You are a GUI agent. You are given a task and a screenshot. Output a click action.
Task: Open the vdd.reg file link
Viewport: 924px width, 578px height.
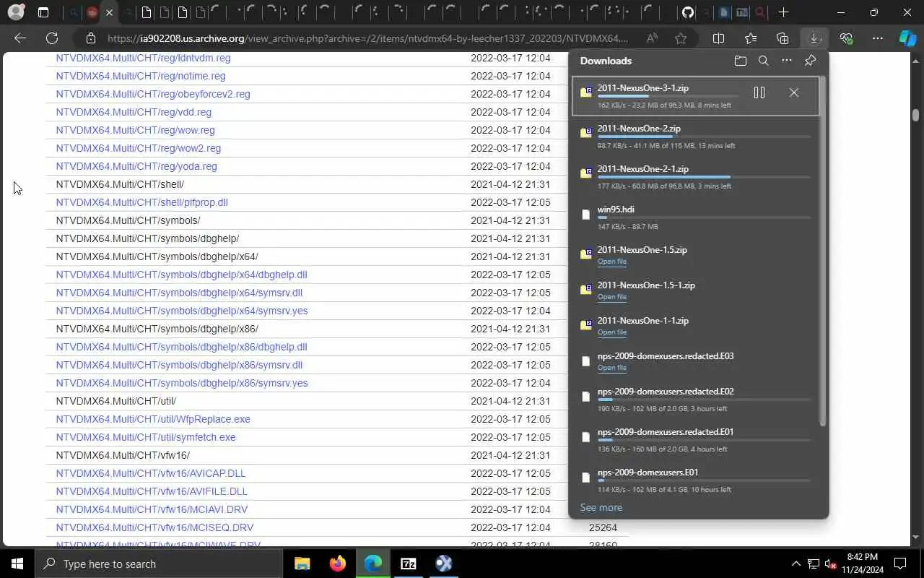click(134, 112)
